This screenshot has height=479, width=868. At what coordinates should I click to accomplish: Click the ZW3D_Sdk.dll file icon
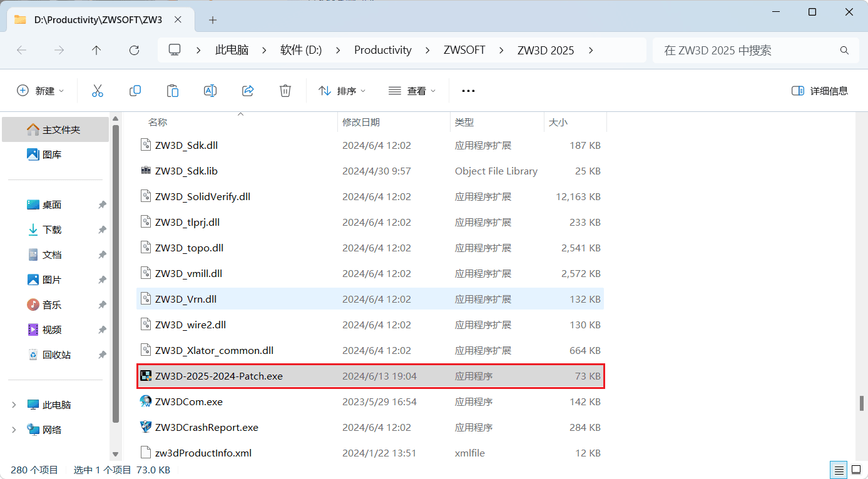pos(146,145)
